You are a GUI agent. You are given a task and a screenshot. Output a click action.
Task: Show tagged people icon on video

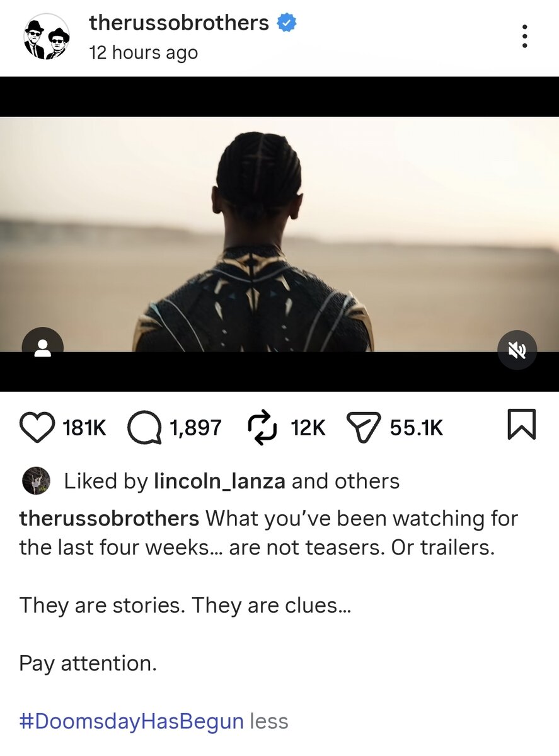click(42, 348)
